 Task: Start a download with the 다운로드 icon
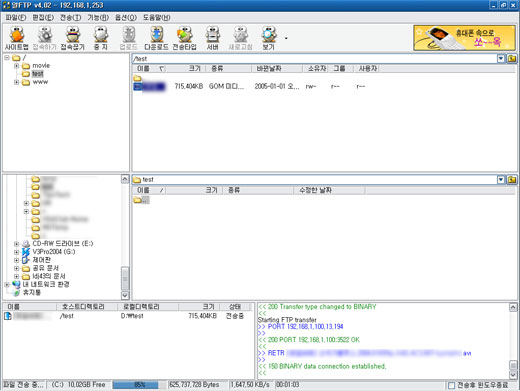pos(156,38)
